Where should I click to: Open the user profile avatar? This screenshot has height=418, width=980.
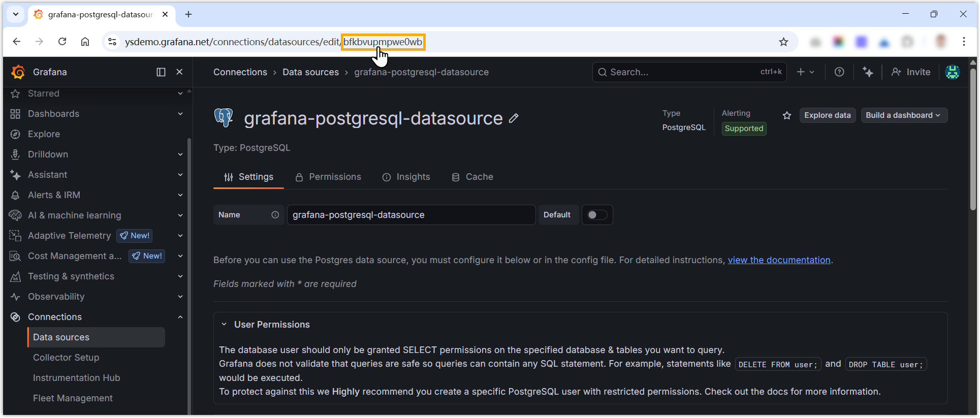click(x=953, y=72)
